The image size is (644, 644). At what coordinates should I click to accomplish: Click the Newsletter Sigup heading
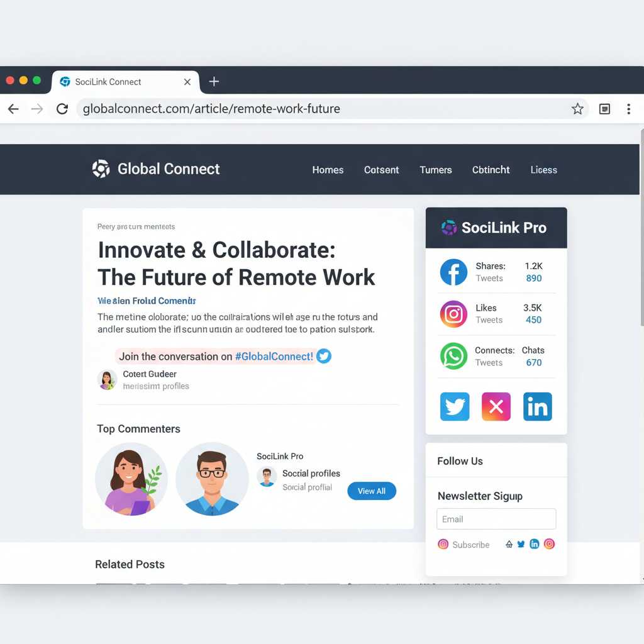[x=480, y=496]
